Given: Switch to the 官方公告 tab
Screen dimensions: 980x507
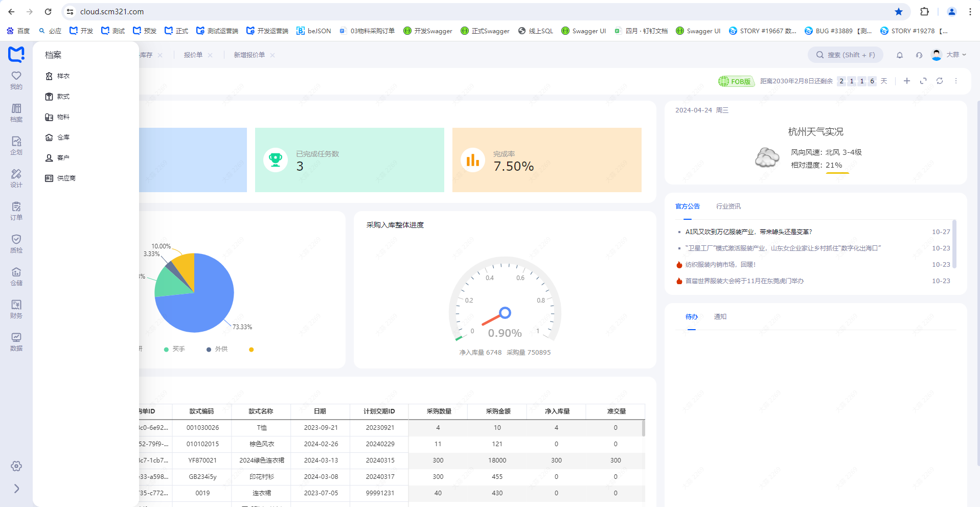Looking at the screenshot, I should point(688,206).
